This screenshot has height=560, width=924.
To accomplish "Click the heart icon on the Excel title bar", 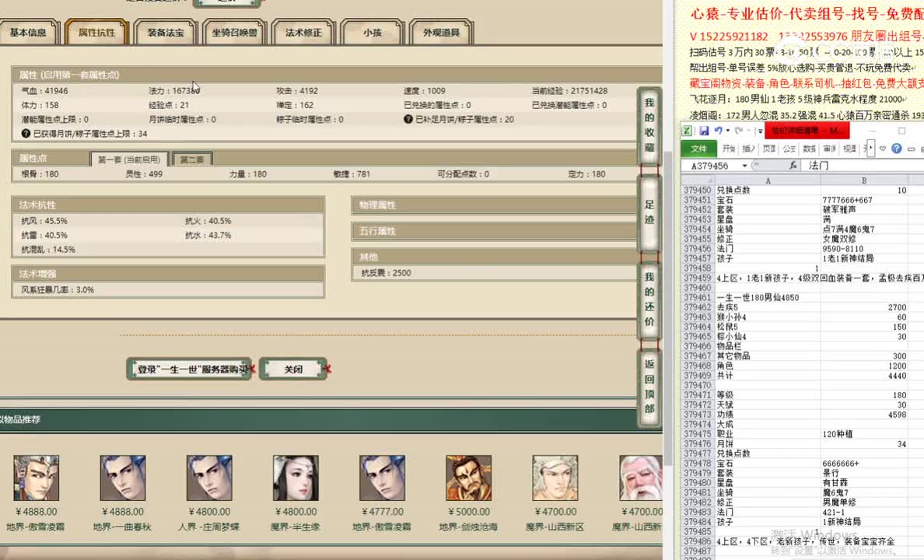I will click(883, 149).
